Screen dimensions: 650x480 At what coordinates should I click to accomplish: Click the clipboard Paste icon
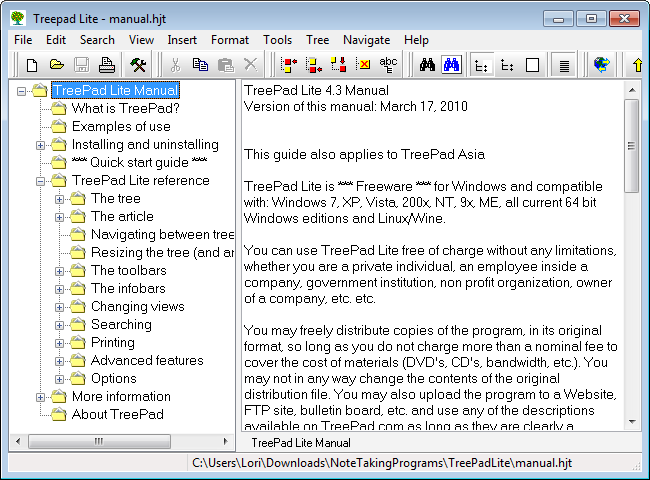tap(226, 65)
